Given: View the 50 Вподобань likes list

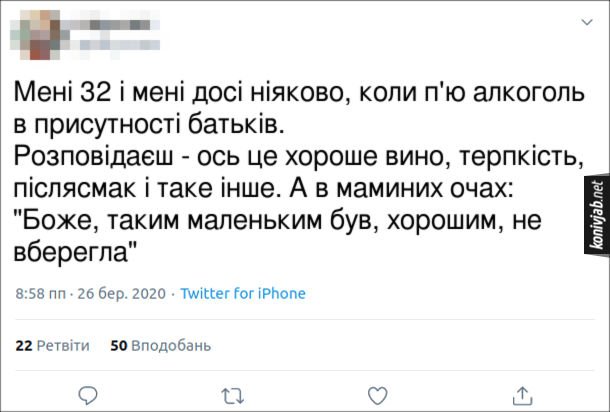Looking at the screenshot, I should point(160,346).
